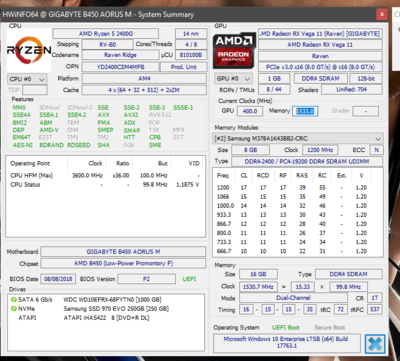Viewport: 400px width, 361px height.
Task: Click the GPU clock 400.0 field
Action: [250, 111]
